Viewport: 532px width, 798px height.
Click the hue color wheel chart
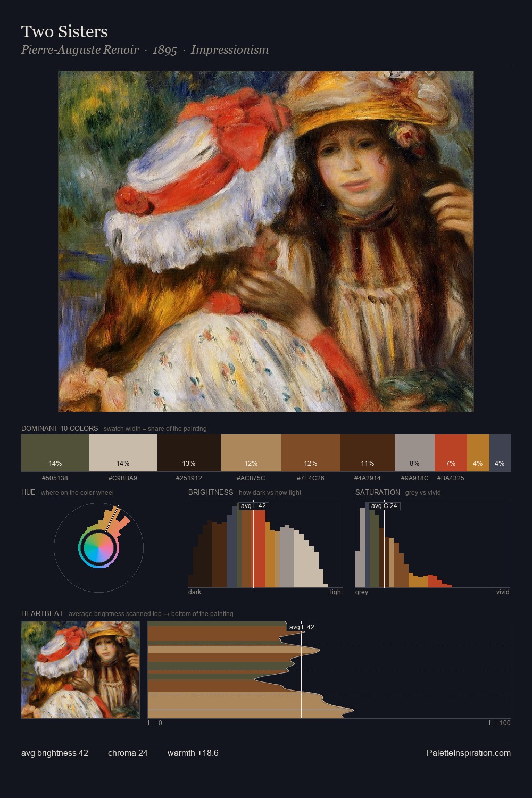click(x=98, y=547)
